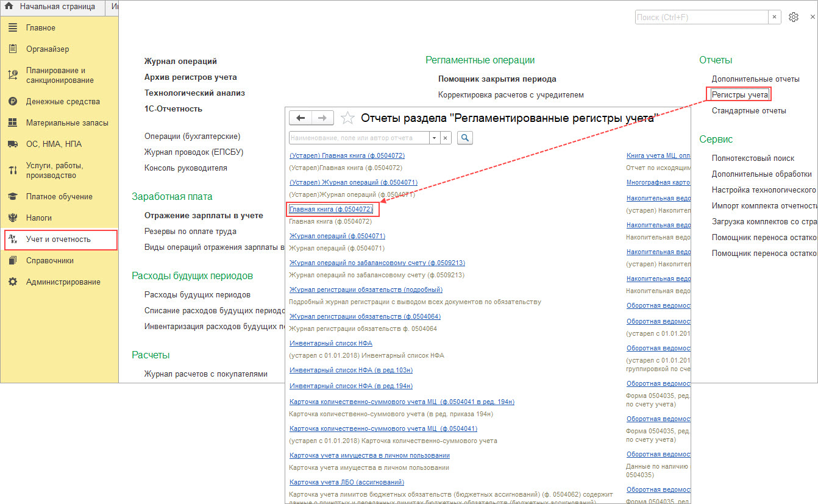Clear the report name filter with X
This screenshot has height=504, width=818.
[x=446, y=138]
